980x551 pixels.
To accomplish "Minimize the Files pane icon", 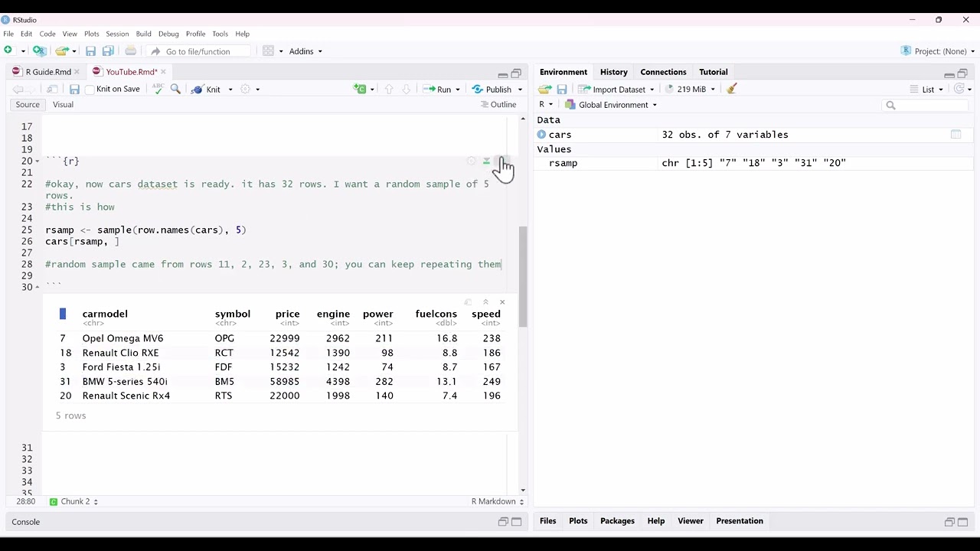I will pyautogui.click(x=949, y=522).
